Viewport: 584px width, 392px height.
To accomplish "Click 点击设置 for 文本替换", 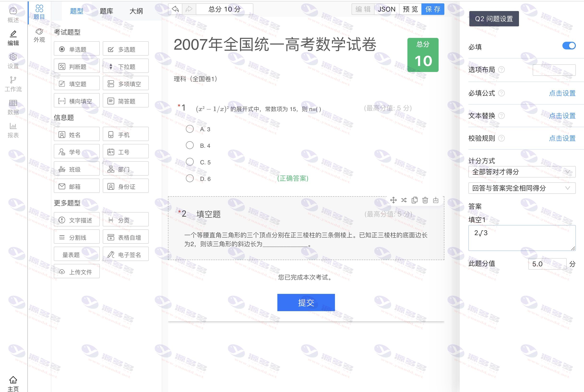I will click(562, 116).
